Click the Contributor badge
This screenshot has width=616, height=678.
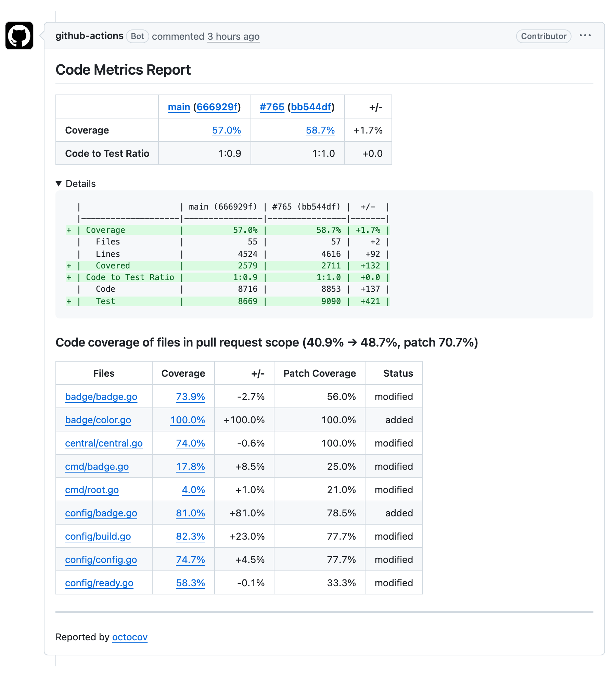544,36
